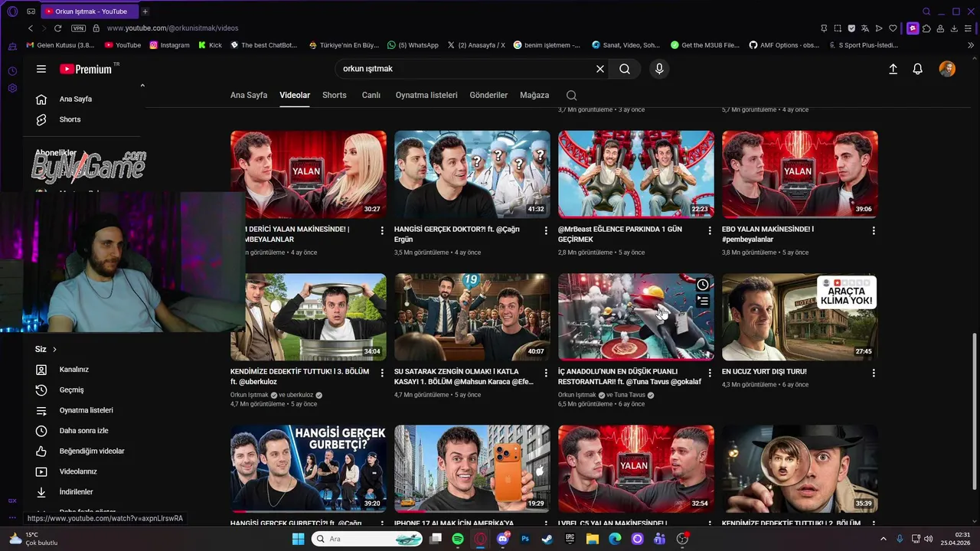This screenshot has width=980, height=551.
Task: Bookmark page with the heart icon
Action: point(893,28)
